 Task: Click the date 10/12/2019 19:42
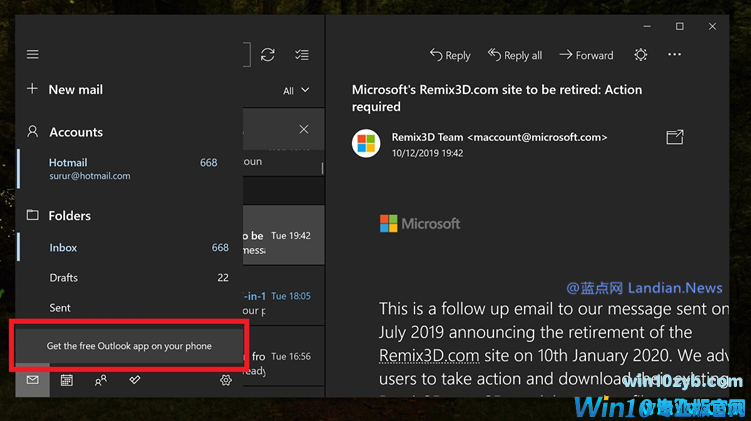pyautogui.click(x=427, y=153)
